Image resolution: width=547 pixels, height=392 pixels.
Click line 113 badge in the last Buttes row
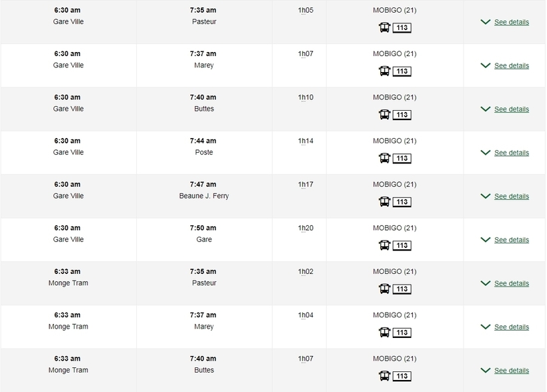pyautogui.click(x=402, y=376)
